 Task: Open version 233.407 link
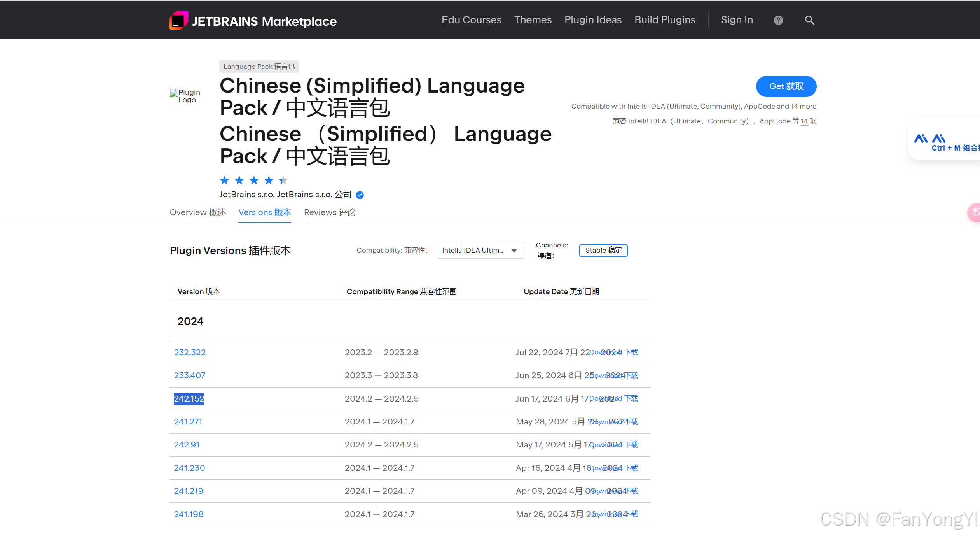click(x=189, y=375)
